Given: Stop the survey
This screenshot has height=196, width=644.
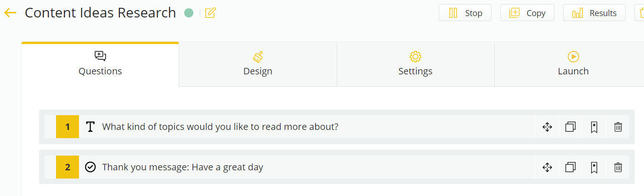Looking at the screenshot, I should point(465,13).
